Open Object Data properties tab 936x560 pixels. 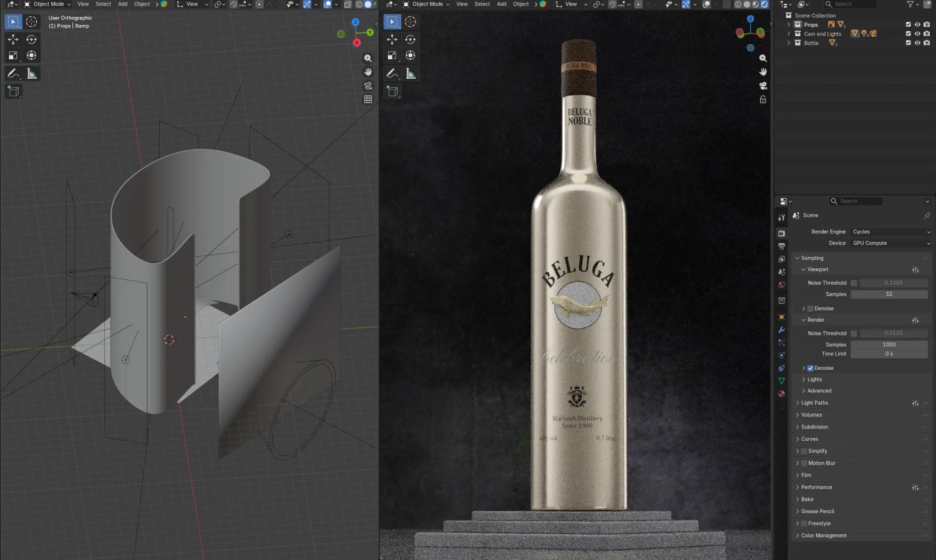(781, 381)
